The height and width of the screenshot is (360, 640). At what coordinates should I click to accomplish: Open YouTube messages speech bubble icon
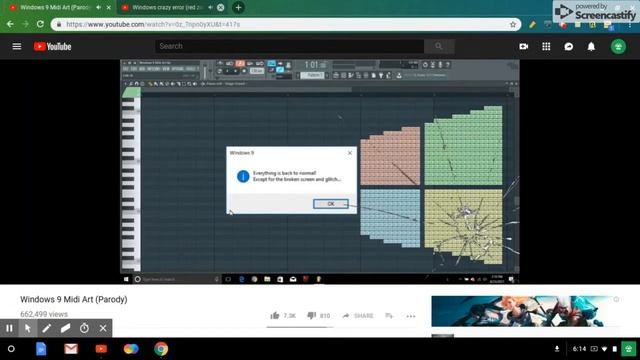(x=569, y=47)
